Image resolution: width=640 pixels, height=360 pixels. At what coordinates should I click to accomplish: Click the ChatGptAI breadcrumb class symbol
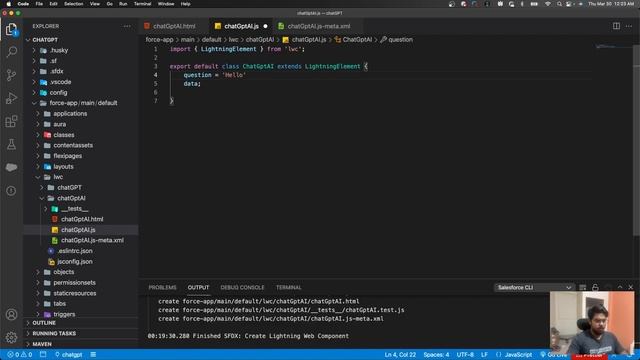[357, 40]
